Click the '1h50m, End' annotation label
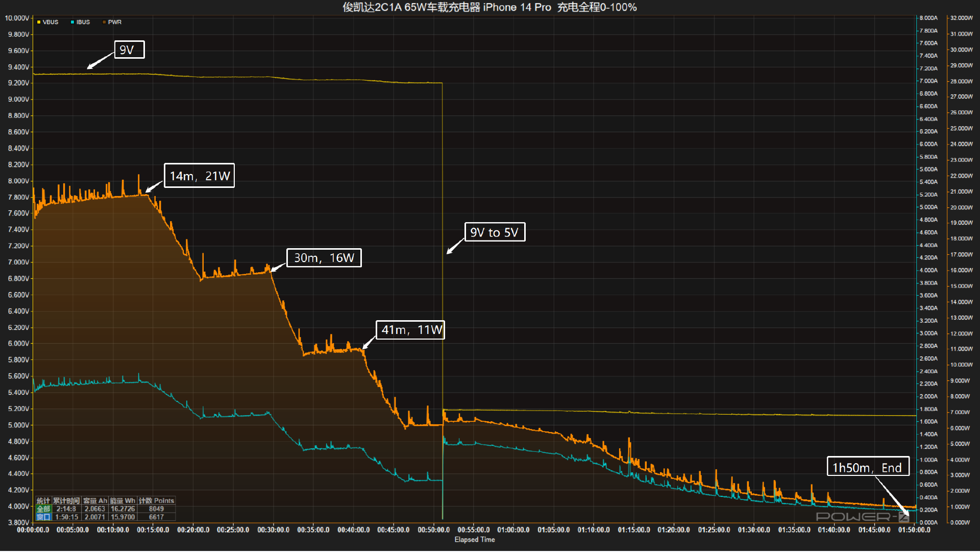Screen dimensions: 980x552 point(867,467)
